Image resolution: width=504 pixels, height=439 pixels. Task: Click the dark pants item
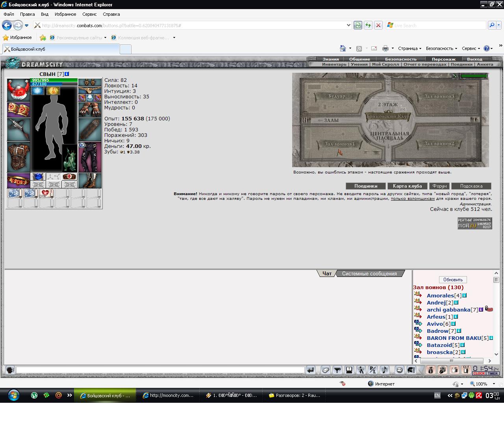tap(90, 157)
